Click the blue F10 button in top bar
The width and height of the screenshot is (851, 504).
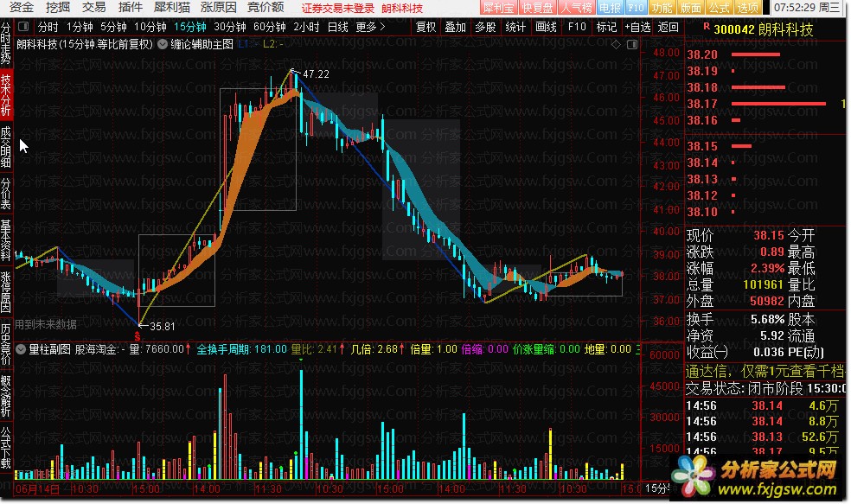[636, 8]
